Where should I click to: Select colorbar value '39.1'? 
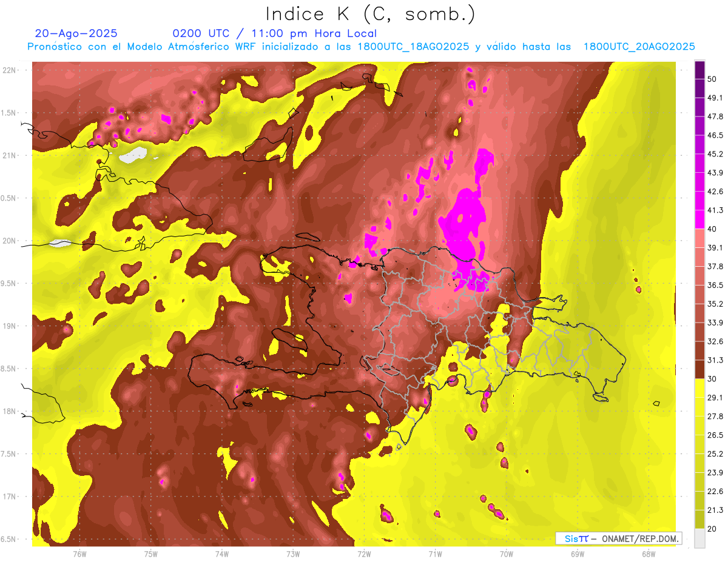(715, 247)
